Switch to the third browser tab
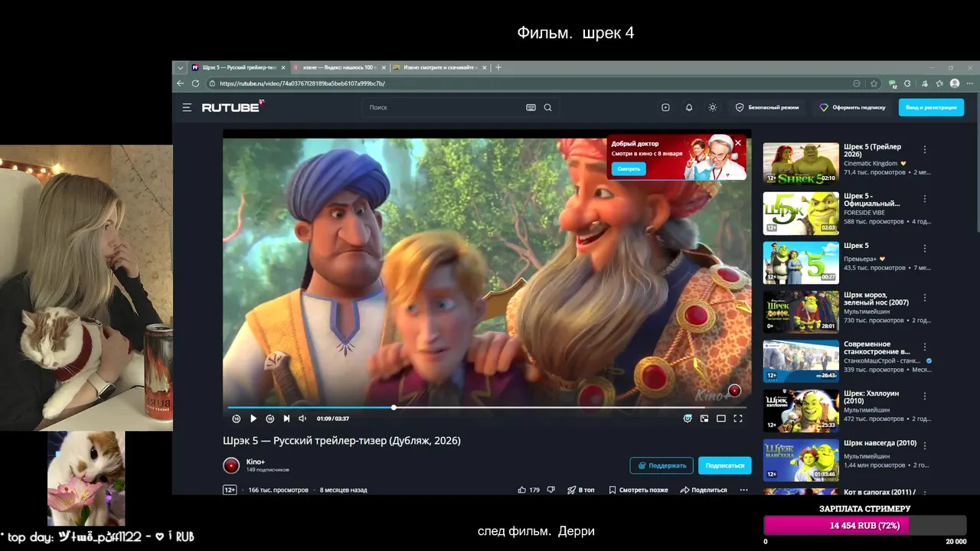This screenshot has width=980, height=551. [x=439, y=67]
